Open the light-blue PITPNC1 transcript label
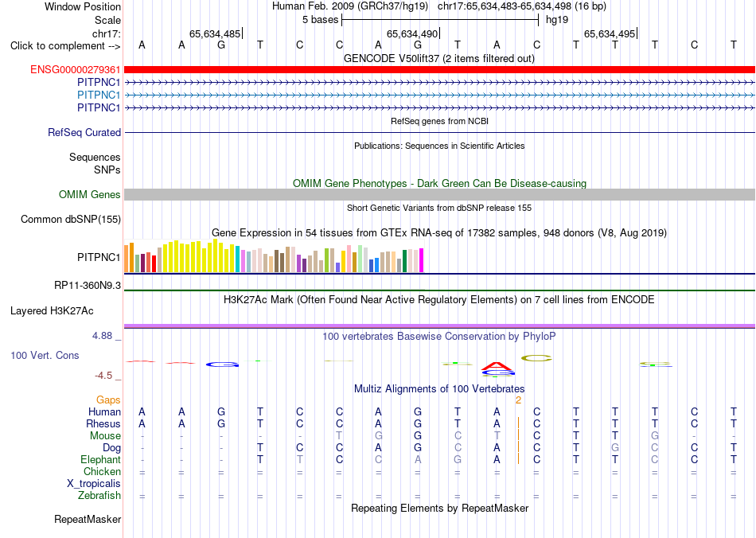This screenshot has width=756, height=538. [99, 95]
